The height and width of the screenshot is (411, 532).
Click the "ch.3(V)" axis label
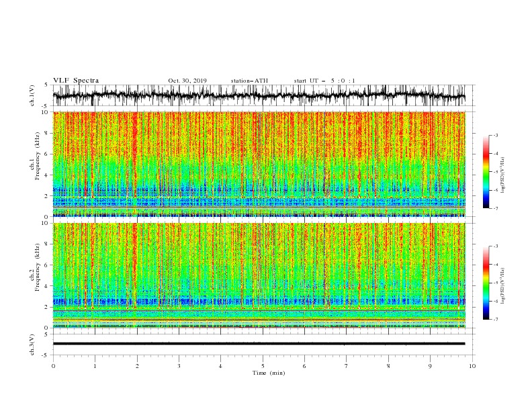32,345
